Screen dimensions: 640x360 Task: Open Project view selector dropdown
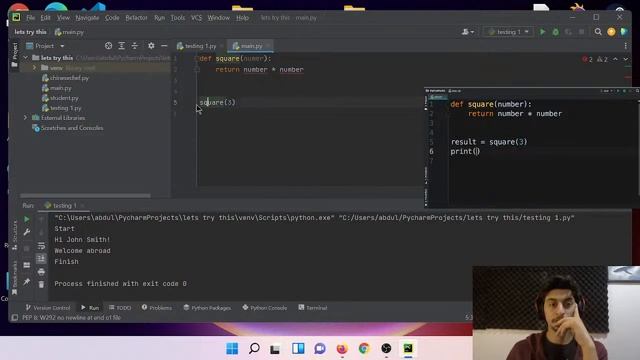point(45,46)
